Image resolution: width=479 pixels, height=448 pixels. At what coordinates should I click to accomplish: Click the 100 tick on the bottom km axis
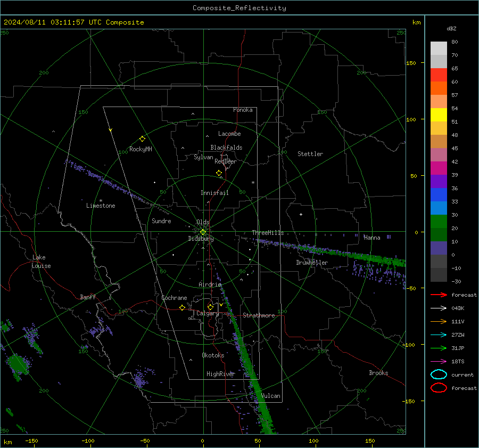click(x=313, y=441)
